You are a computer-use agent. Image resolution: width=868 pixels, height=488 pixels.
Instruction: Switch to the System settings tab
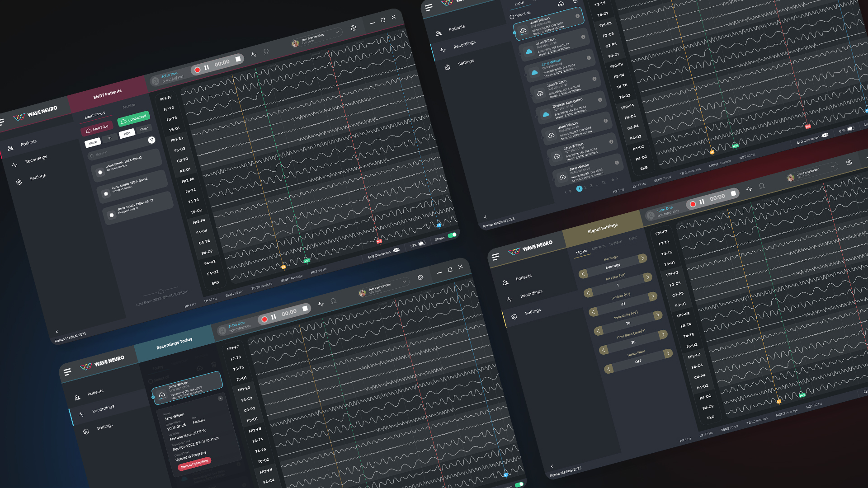(x=616, y=243)
